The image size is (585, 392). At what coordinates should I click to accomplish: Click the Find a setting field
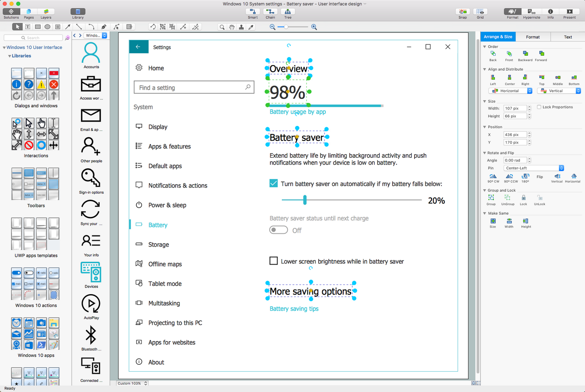tap(194, 87)
